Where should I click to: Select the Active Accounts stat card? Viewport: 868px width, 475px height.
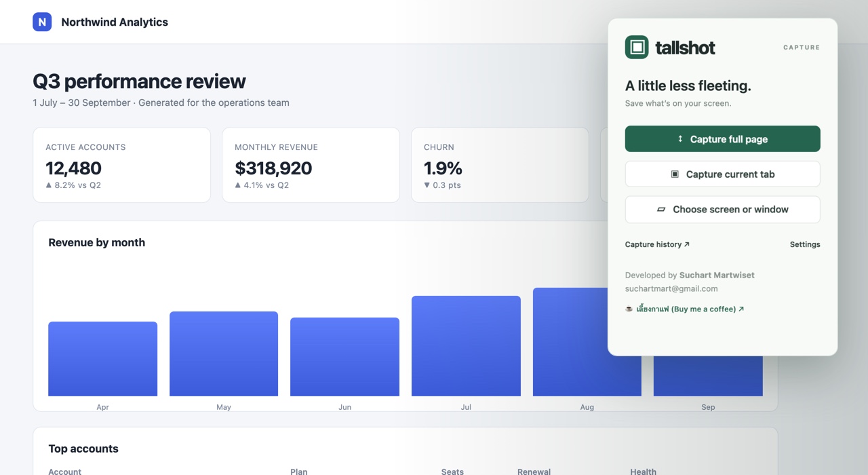[122, 165]
